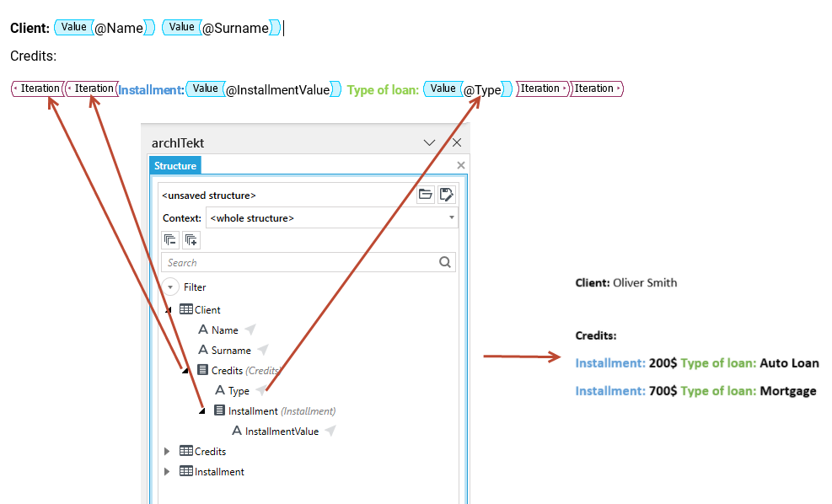Click the first opening Iteration tag
The width and height of the screenshot is (832, 504).
[37, 88]
